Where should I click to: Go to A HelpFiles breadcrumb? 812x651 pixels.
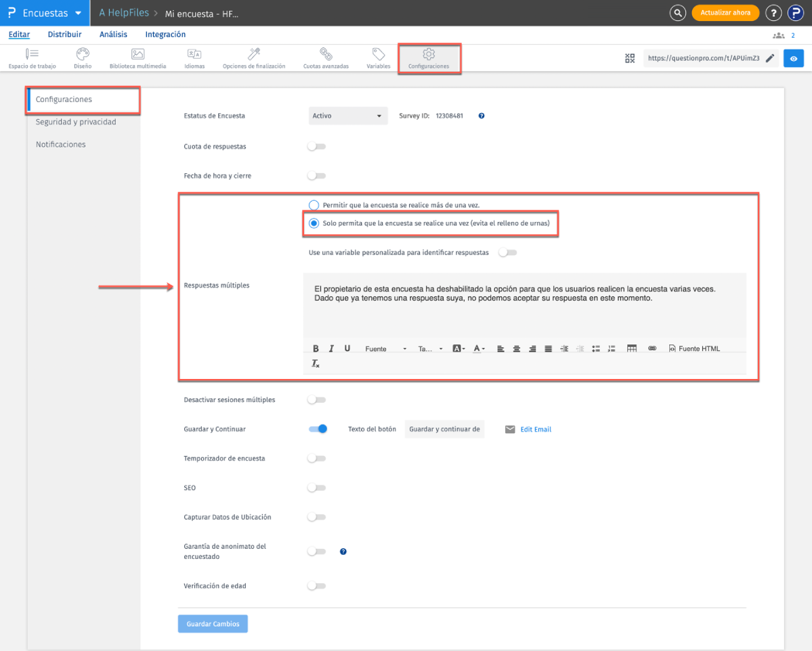(x=124, y=13)
